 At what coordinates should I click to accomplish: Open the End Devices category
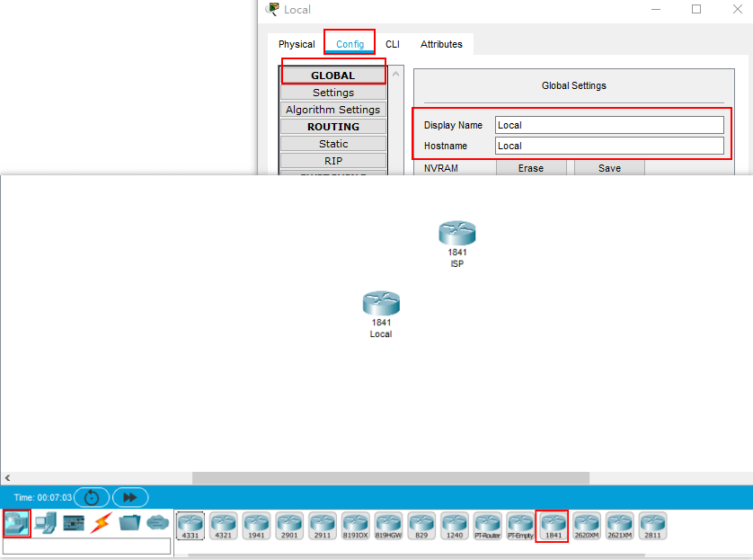(45, 522)
